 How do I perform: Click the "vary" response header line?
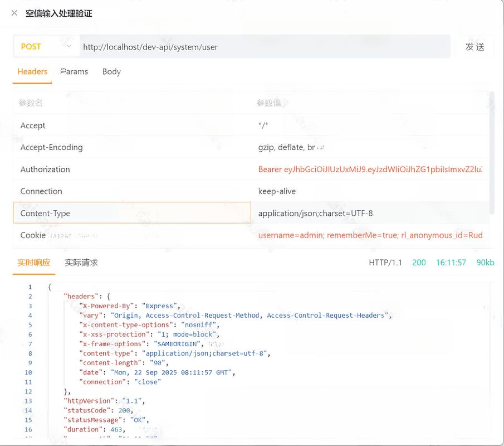236,316
